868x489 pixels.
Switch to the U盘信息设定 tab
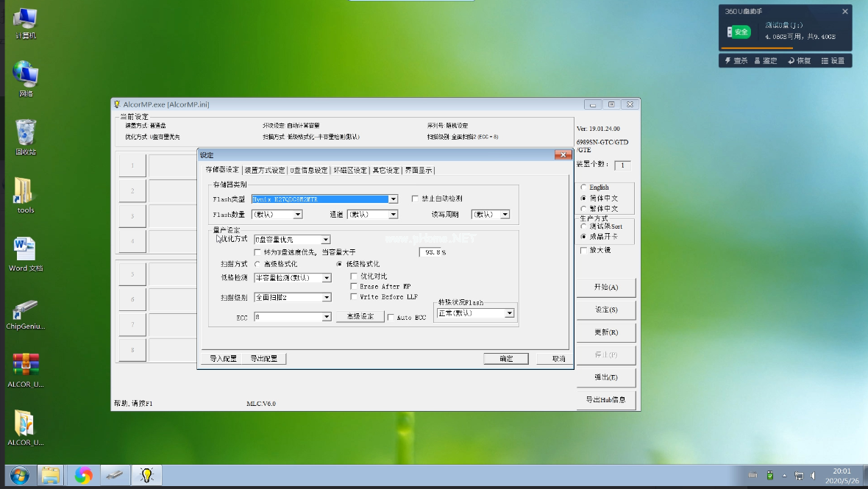click(309, 171)
